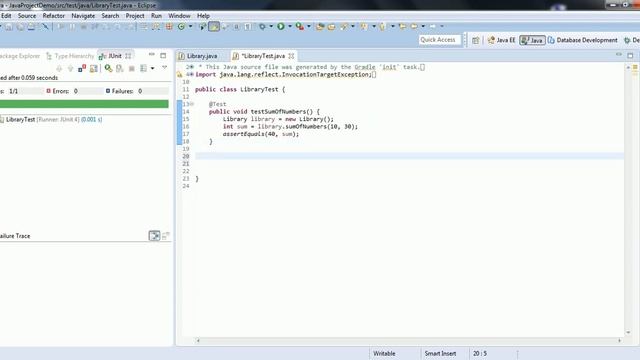Click into the Quick Access field
Screen dimensions: 640x360
[x=440, y=40]
